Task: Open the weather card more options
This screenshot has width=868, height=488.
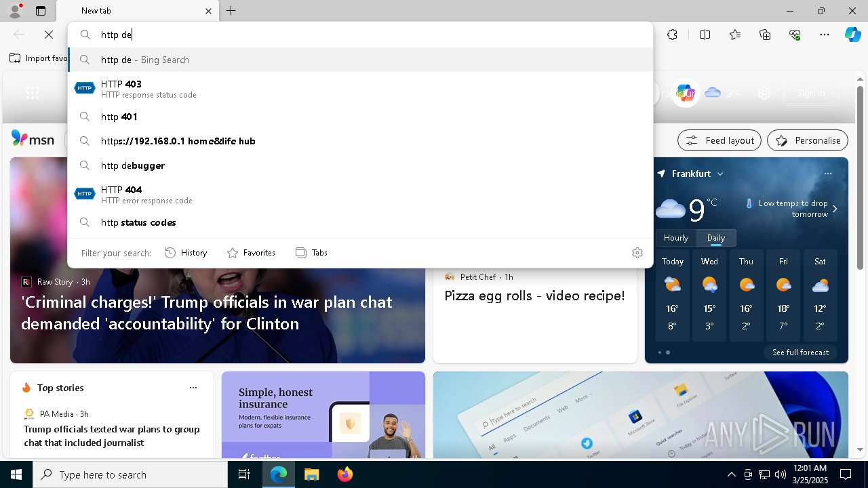Action: pos(827,174)
